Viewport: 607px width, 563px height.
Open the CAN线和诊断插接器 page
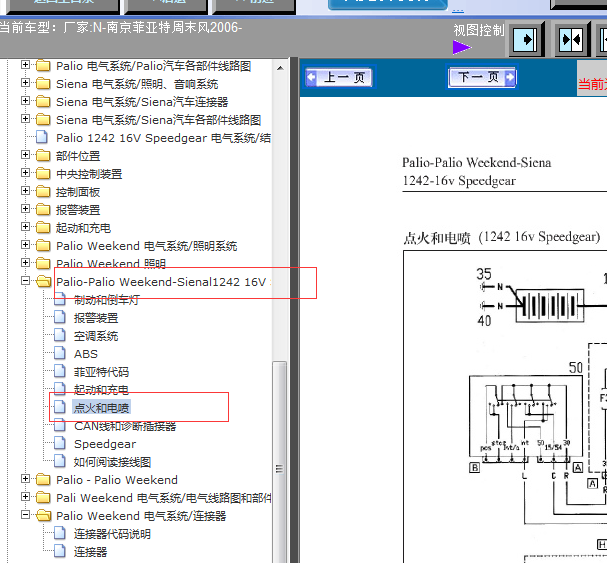point(125,426)
